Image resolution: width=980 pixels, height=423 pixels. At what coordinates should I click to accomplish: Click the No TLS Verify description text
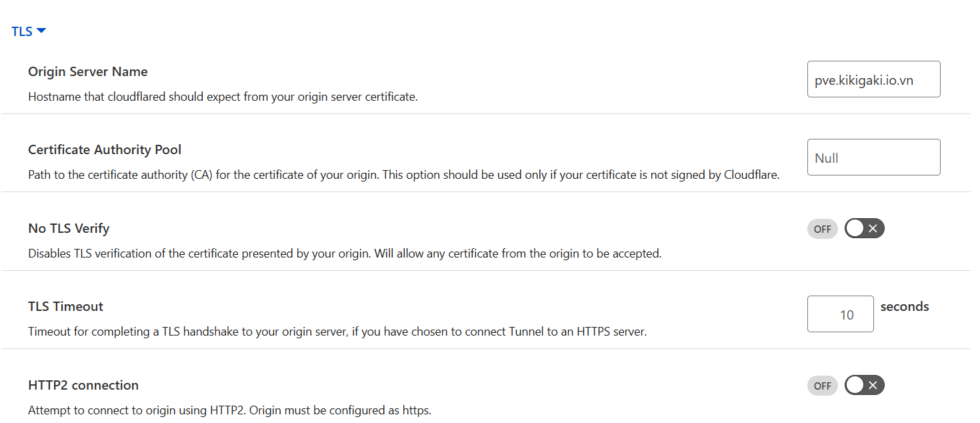(344, 254)
